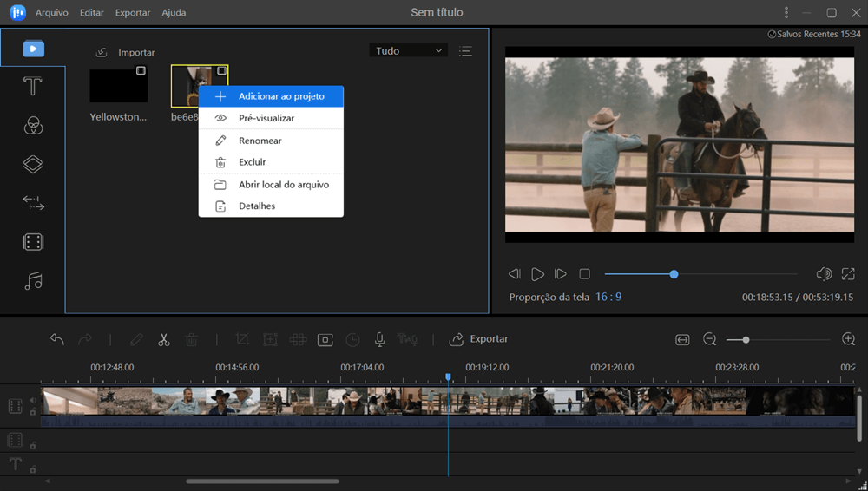This screenshot has height=491, width=868.
Task: Mute the preview volume speaker icon
Action: tap(824, 273)
